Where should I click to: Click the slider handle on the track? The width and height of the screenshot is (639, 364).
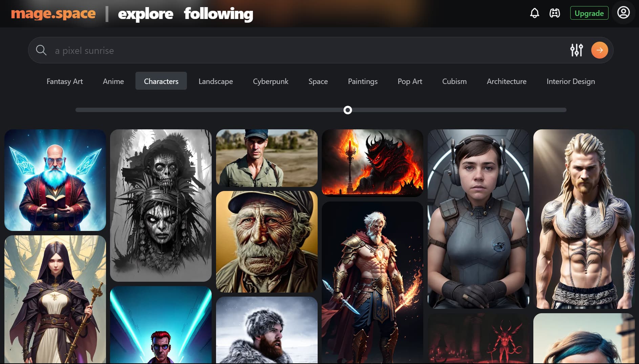tap(347, 110)
